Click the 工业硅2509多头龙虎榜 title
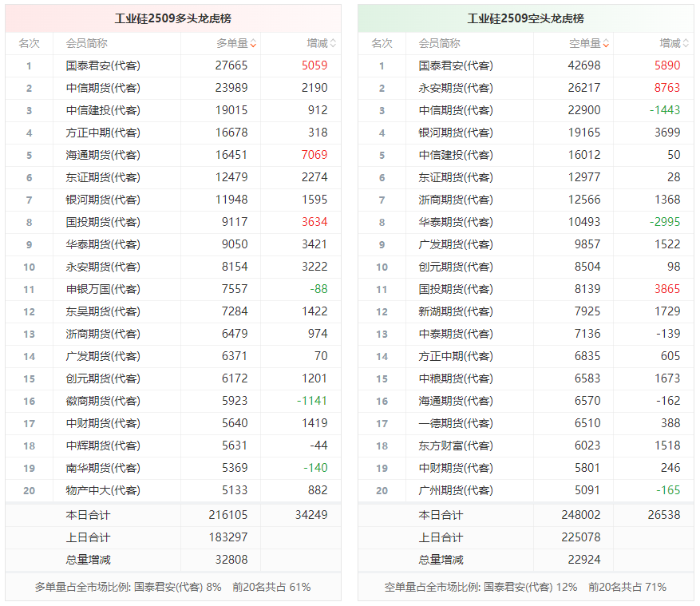This screenshot has width=700, height=606. click(173, 18)
